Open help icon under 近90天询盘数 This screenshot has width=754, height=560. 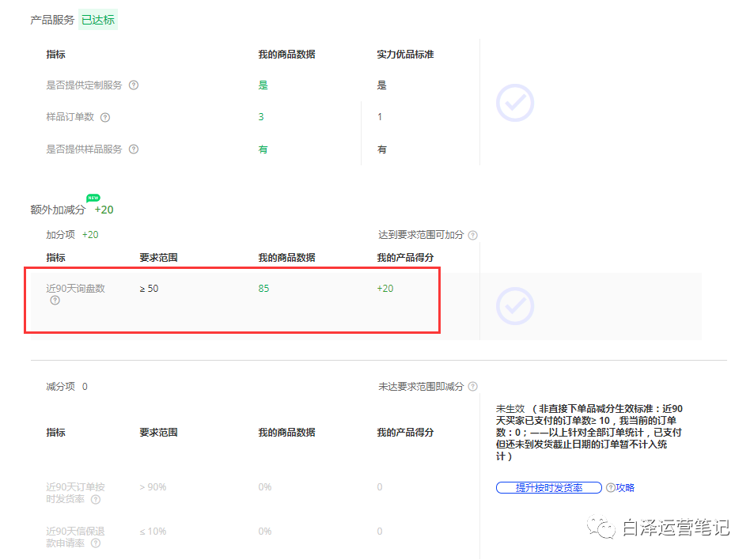pos(55,301)
